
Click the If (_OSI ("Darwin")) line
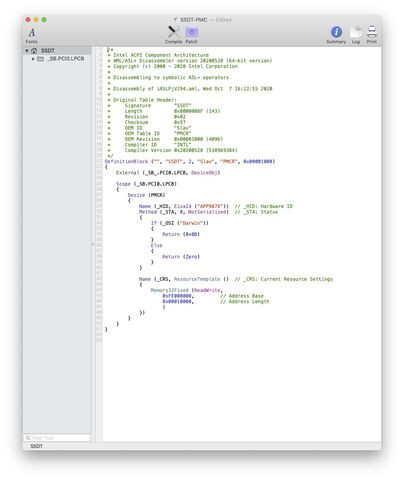pyautogui.click(x=179, y=223)
